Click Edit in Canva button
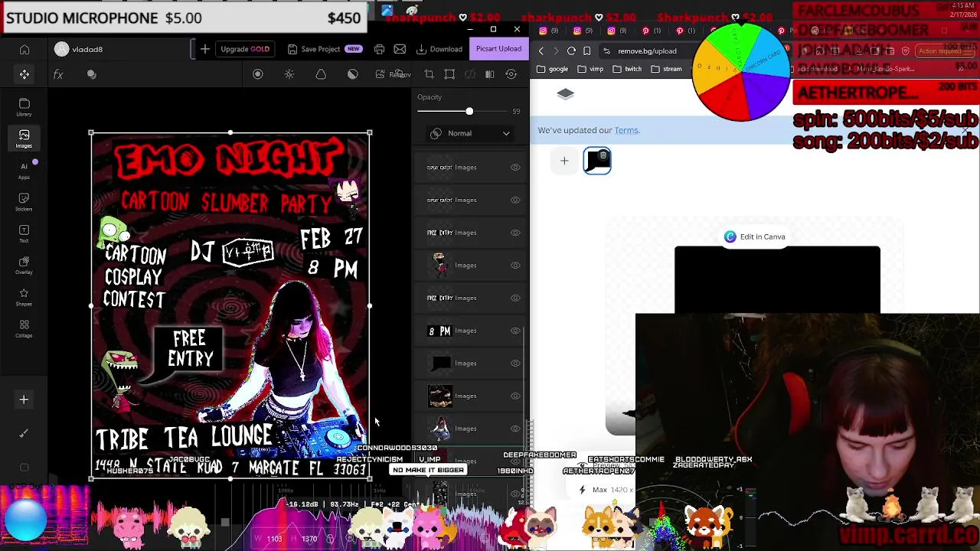The height and width of the screenshot is (551, 980). coord(755,237)
